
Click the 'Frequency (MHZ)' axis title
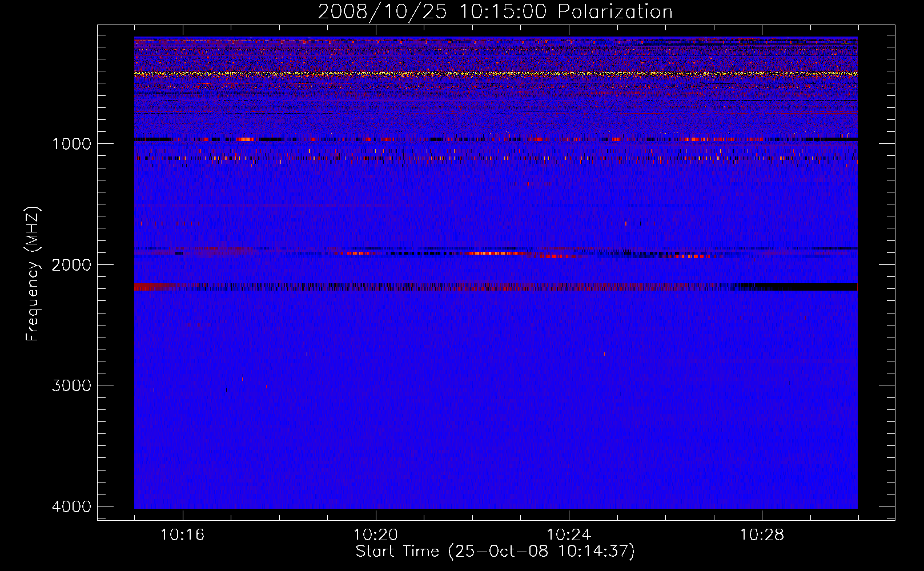click(x=33, y=274)
